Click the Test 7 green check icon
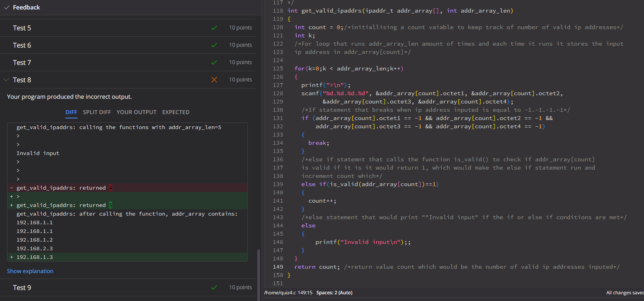Screen dimensions: 644x301 coord(214,63)
